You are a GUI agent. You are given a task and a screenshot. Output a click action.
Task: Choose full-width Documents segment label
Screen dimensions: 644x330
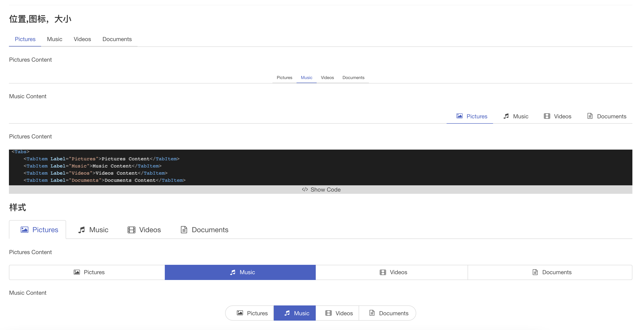coord(557,272)
